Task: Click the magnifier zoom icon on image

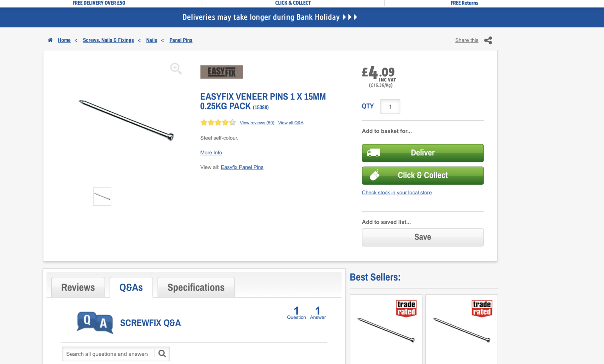Action: [176, 69]
